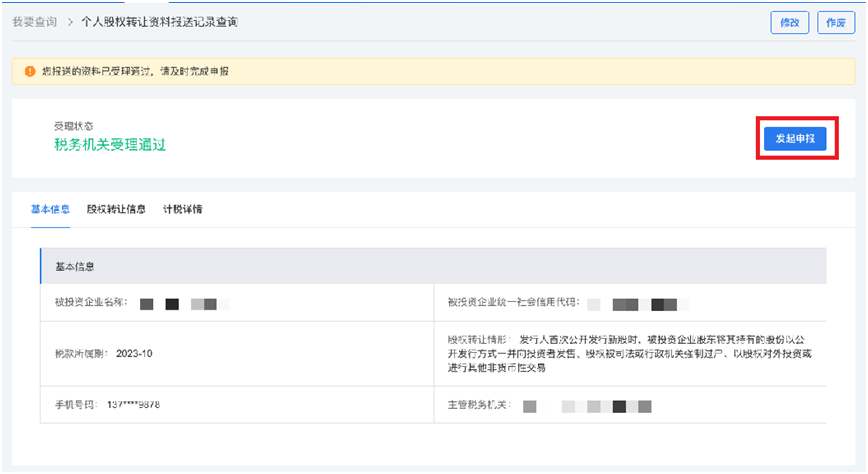Switch to the 基本信息 tab

tap(50, 209)
